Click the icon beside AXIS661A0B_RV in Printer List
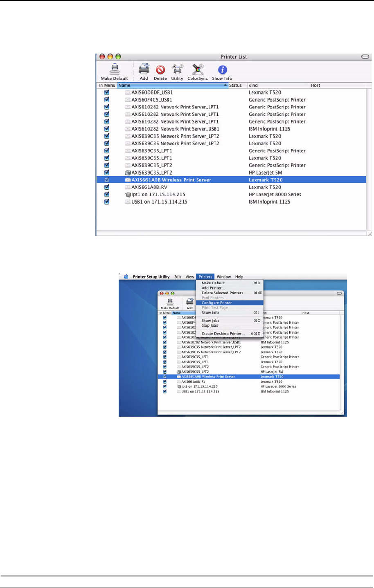Screen dimensions: 374x588 pyautogui.click(x=128, y=187)
